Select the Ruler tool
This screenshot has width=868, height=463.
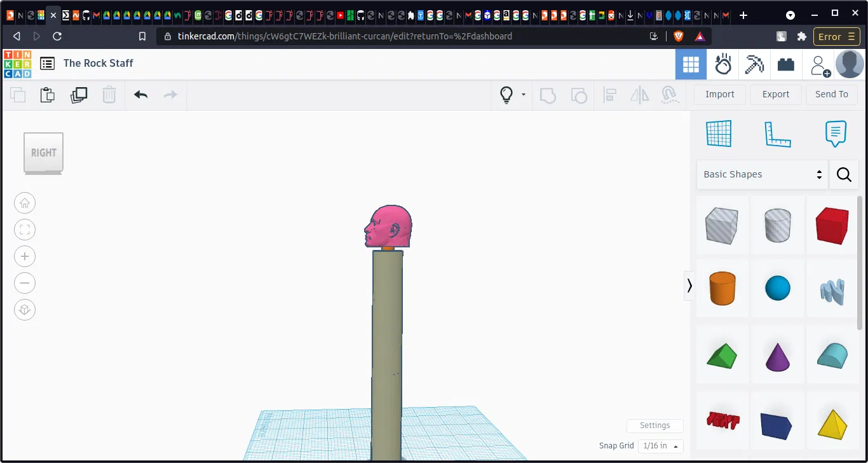[x=777, y=134]
